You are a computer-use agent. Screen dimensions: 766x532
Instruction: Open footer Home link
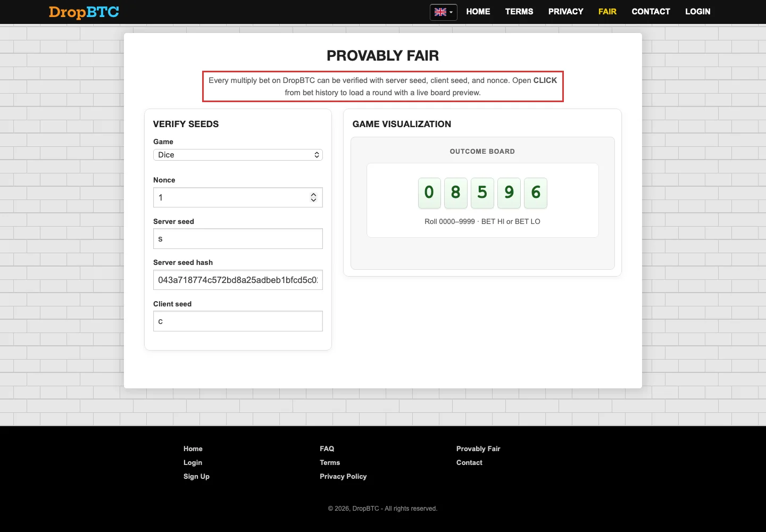click(x=193, y=449)
